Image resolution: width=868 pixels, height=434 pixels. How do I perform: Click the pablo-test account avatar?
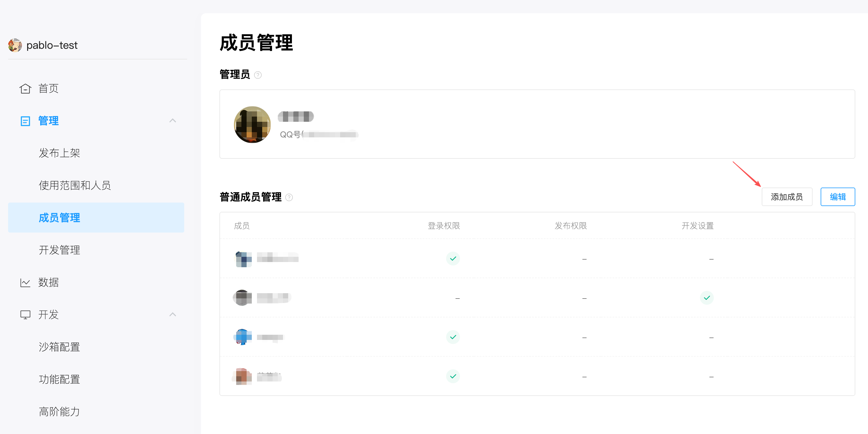point(14,45)
